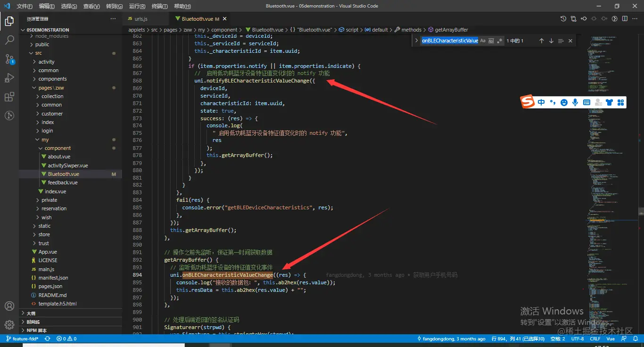This screenshot has height=347, width=644.
Task: Open file history timeline icon in editor toolbar
Action: [563, 19]
